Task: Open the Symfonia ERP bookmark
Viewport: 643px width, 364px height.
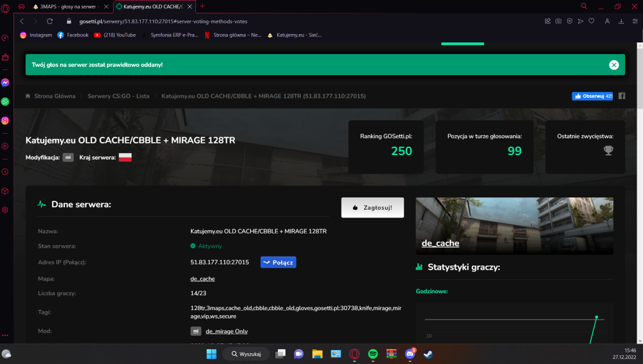Action: pos(170,35)
